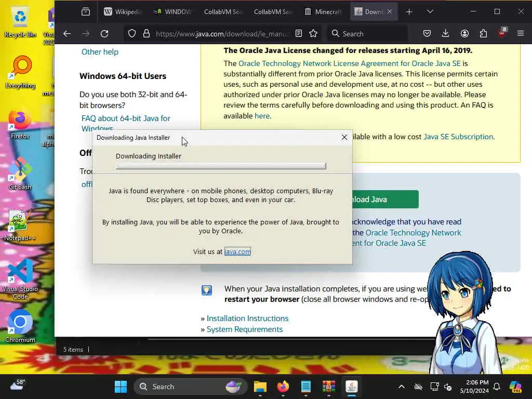Viewport: 532px width, 399px height.
Task: Open the Other help link
Action: click(x=100, y=52)
